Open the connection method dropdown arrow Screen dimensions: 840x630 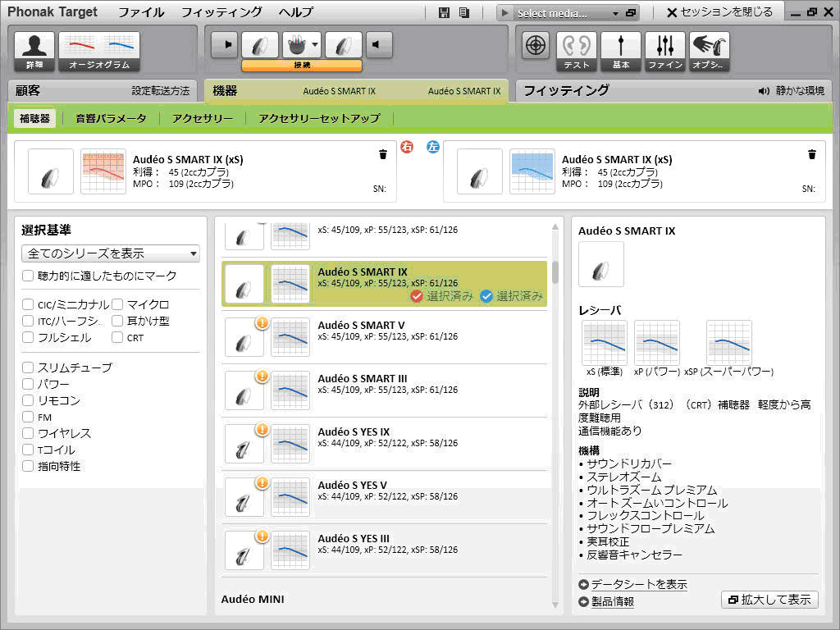315,44
